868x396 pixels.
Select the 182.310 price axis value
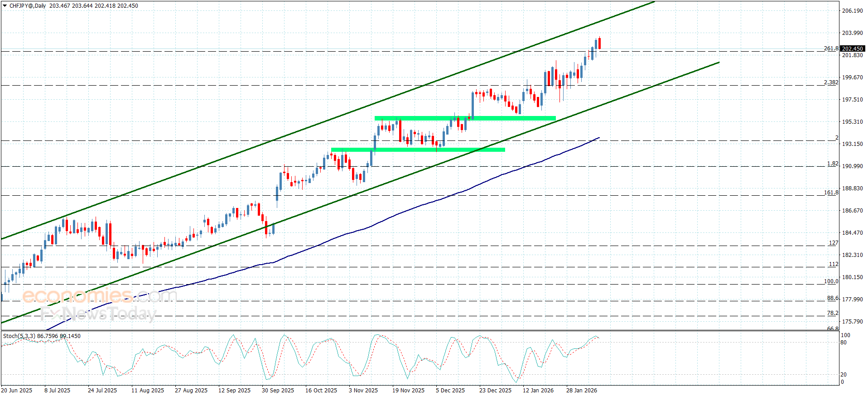pos(852,255)
